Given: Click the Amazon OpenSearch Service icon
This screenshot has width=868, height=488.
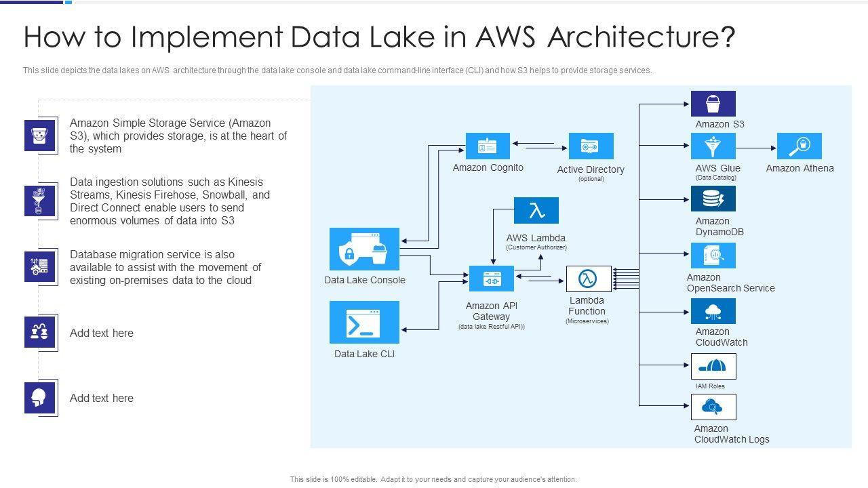Looking at the screenshot, I should pos(713,256).
